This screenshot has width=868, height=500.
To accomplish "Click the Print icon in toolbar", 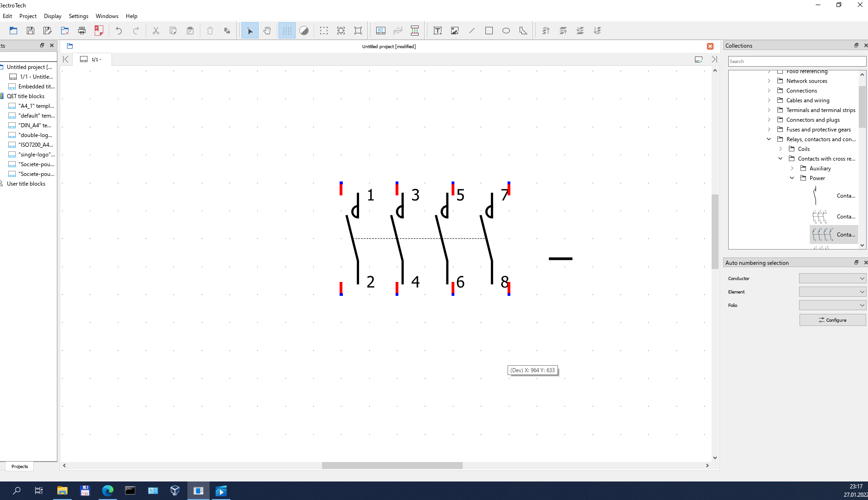I will point(82,31).
